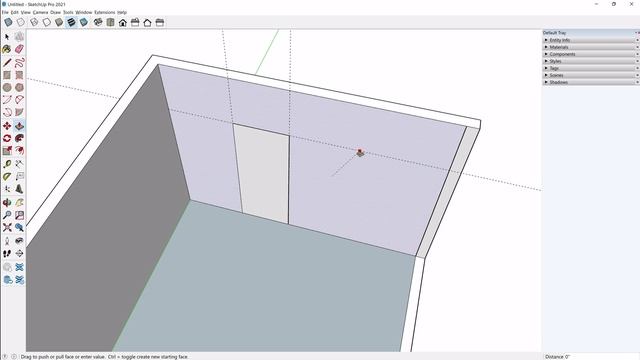Select the Offset tool
This screenshot has width=640, height=360.
click(19, 151)
